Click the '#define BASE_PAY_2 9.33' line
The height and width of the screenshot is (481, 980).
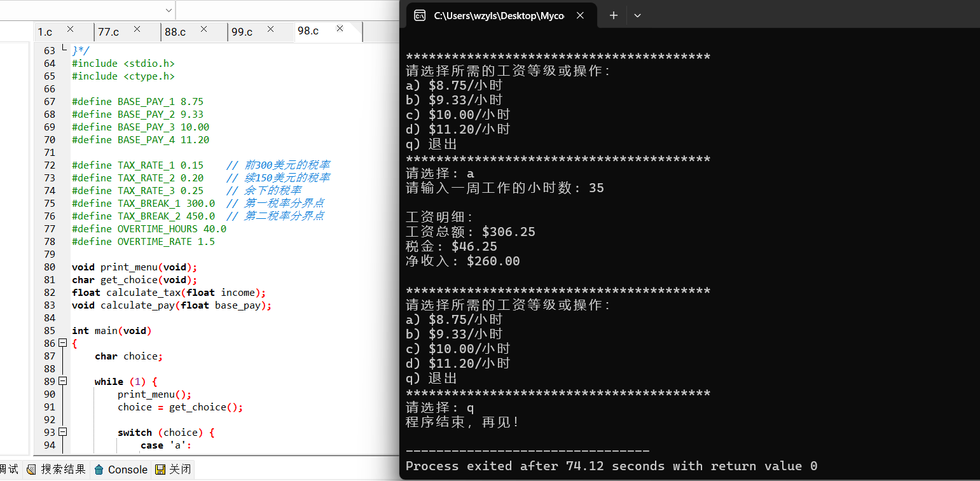[137, 115]
